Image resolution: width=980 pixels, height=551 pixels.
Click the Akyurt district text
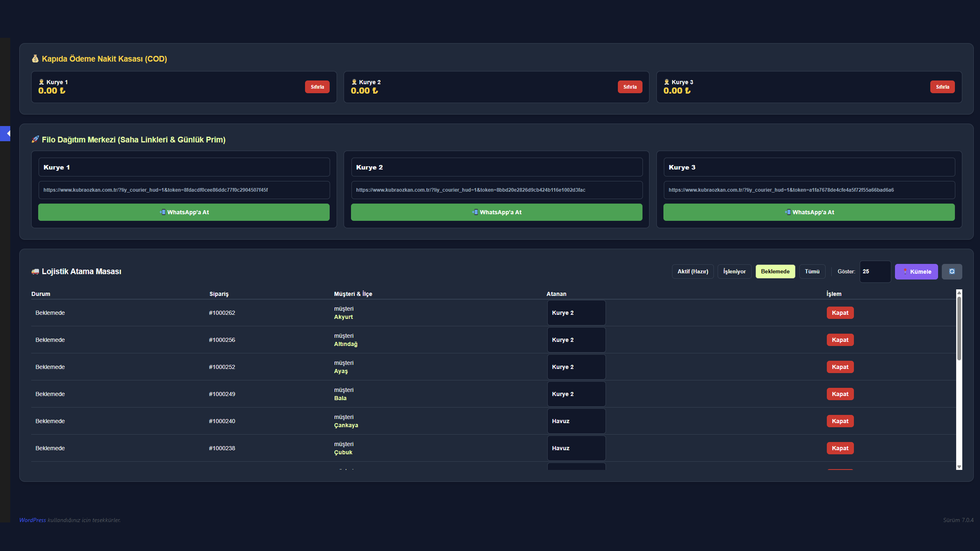(344, 317)
